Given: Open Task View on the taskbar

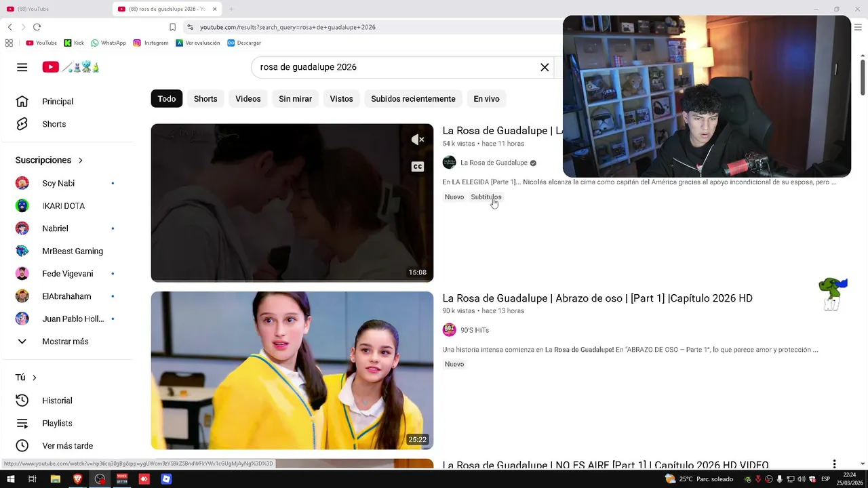Looking at the screenshot, I should pyautogui.click(x=32, y=479).
